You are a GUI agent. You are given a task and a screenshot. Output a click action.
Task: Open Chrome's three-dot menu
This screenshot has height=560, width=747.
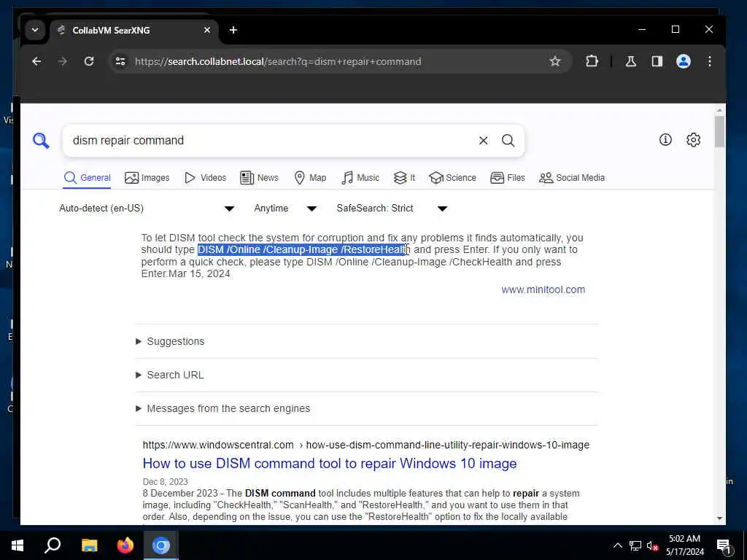709,61
